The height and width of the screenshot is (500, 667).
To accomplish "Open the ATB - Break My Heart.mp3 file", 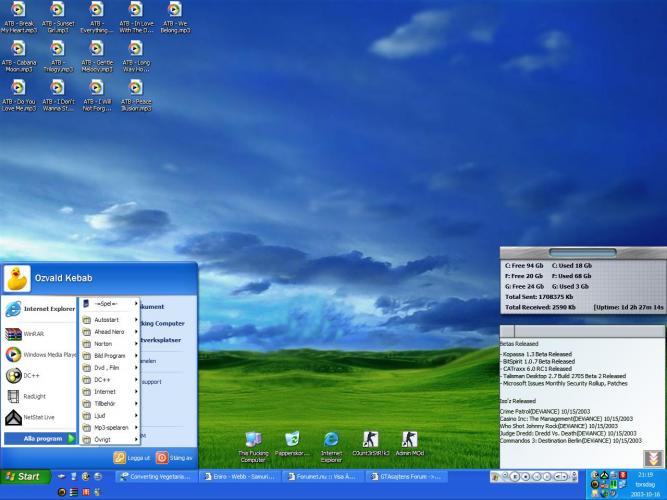I will pyautogui.click(x=18, y=11).
